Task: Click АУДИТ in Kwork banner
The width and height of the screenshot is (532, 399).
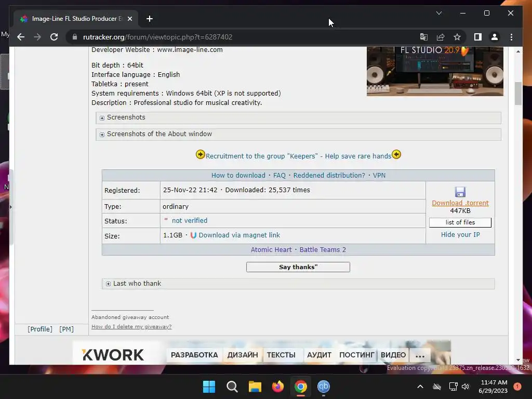Action: (x=319, y=355)
